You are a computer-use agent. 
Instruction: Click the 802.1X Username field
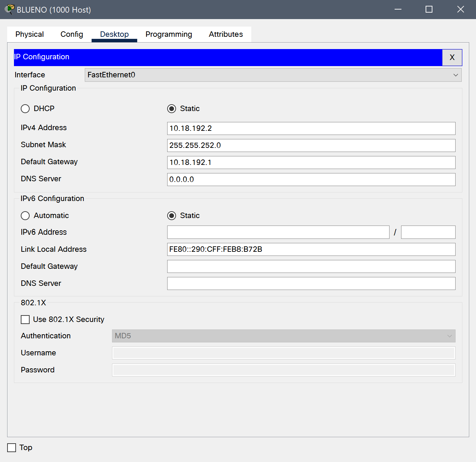click(x=284, y=353)
